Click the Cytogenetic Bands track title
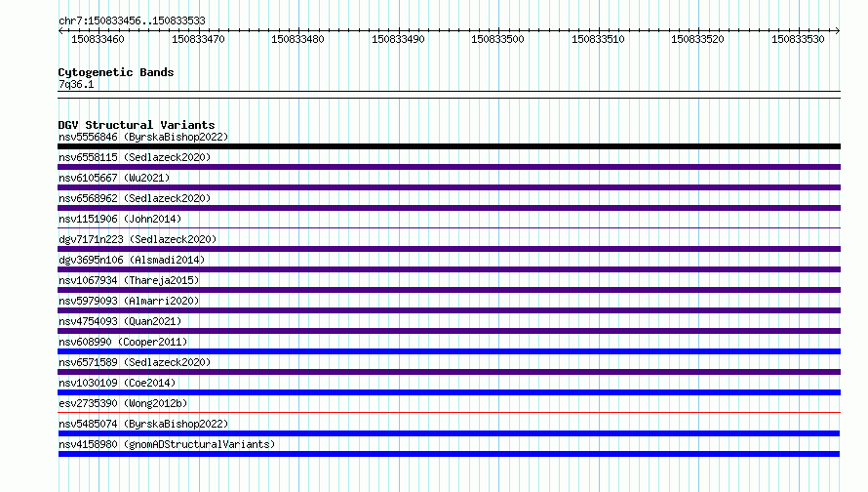 pyautogui.click(x=116, y=72)
